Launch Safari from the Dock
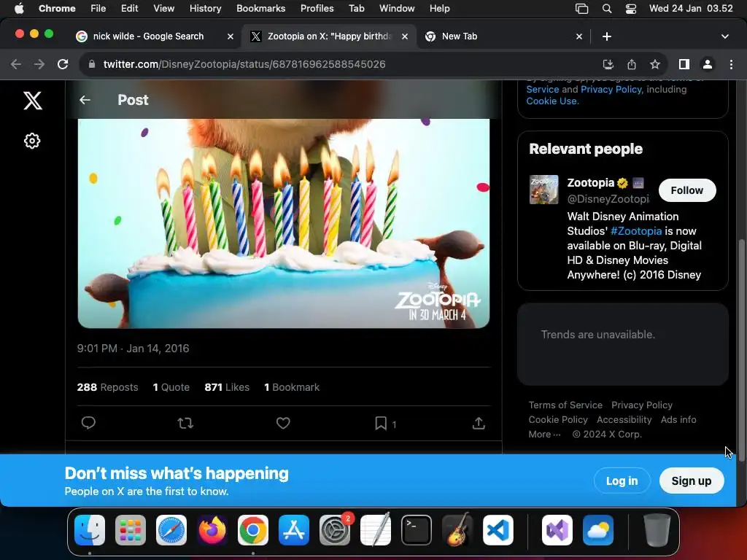 [x=171, y=530]
